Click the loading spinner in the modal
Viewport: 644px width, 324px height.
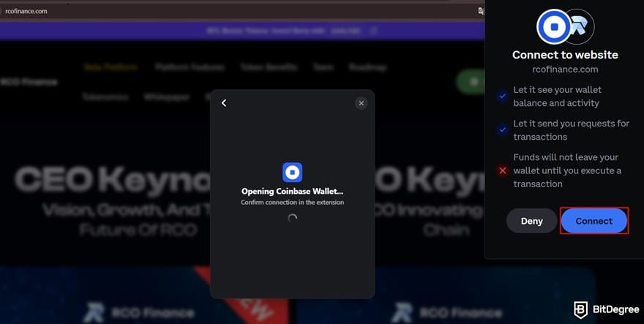point(293,218)
